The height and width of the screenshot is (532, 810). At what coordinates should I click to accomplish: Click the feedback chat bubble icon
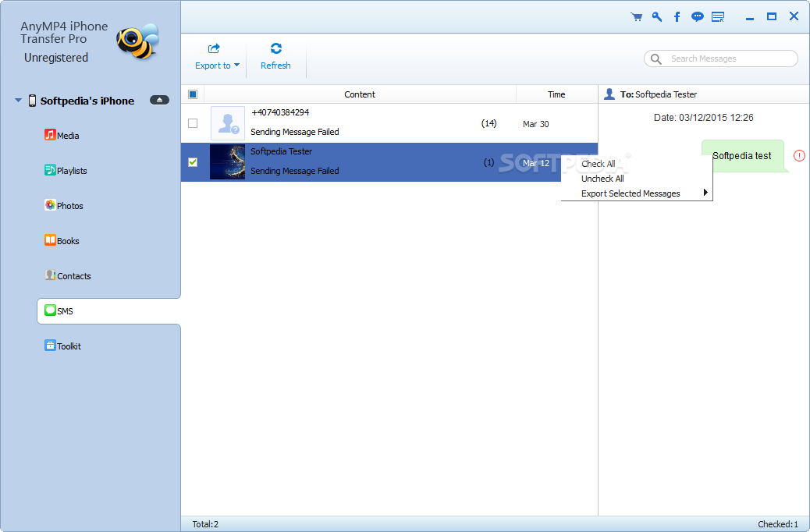click(698, 17)
